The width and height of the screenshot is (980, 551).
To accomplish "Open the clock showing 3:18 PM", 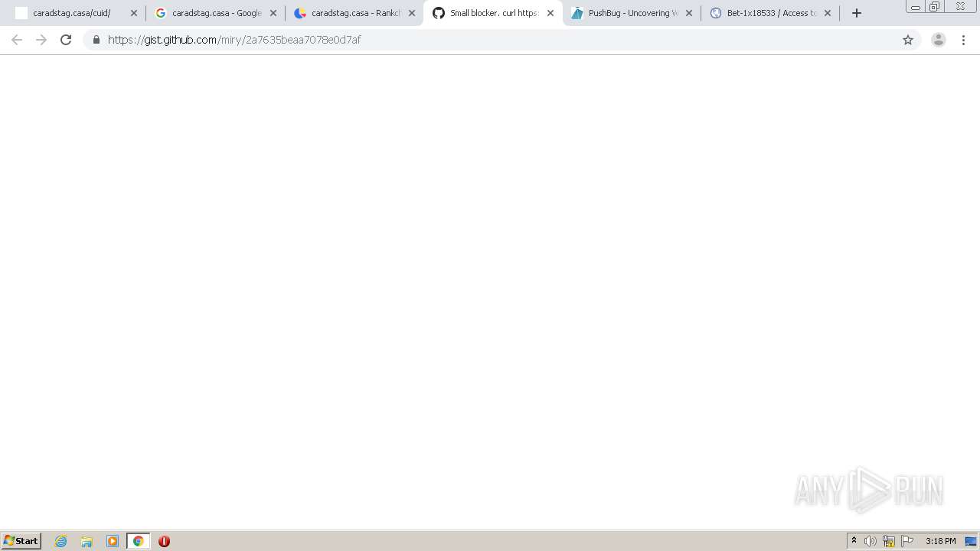I will [x=940, y=541].
